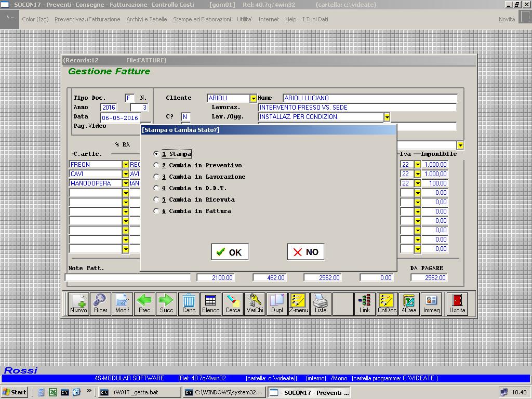Click the Canc trash bin icon

click(189, 303)
